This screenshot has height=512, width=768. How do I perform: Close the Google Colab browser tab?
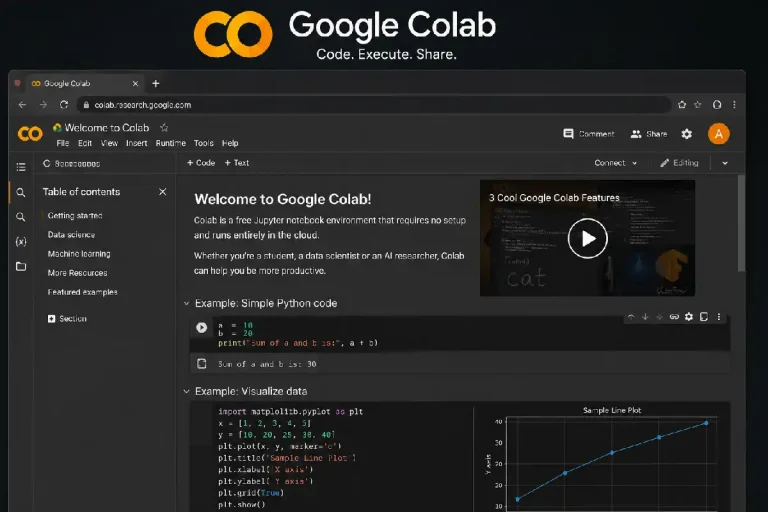point(136,84)
